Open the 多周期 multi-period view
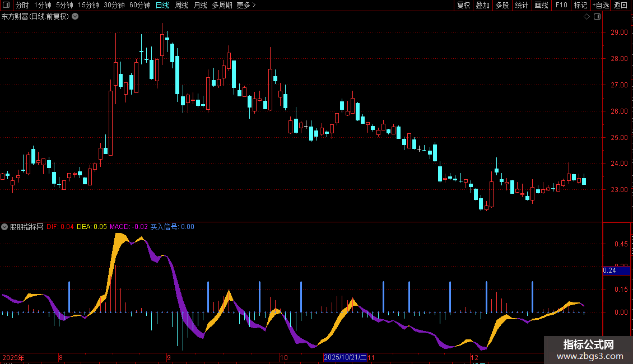This screenshot has width=633, height=364. (x=222, y=5)
